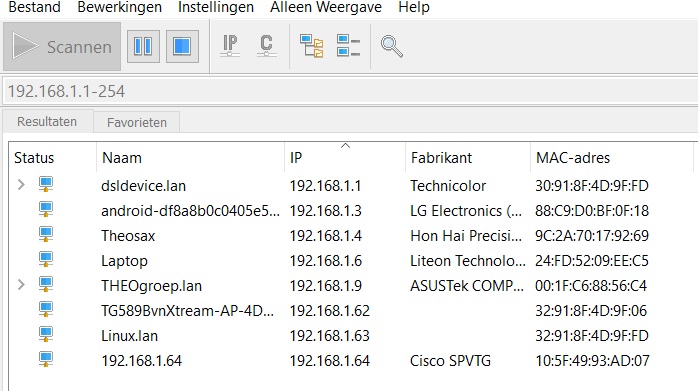
Task: Click the collapse all list icon
Action: pos(348,46)
